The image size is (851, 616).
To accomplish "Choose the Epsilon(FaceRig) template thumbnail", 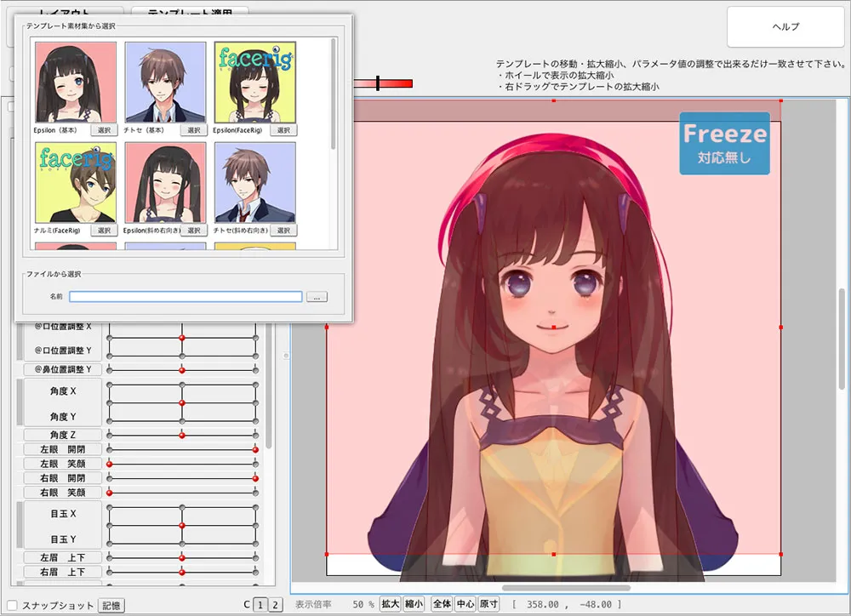I will [x=254, y=82].
